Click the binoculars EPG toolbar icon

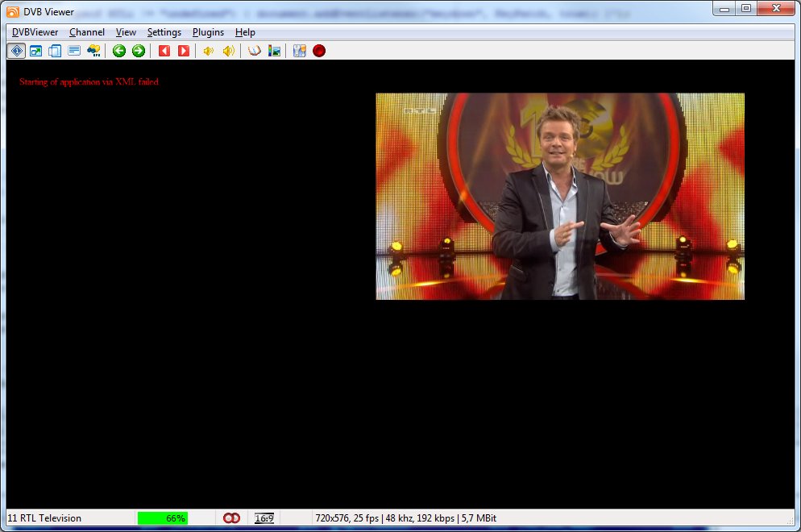click(93, 51)
